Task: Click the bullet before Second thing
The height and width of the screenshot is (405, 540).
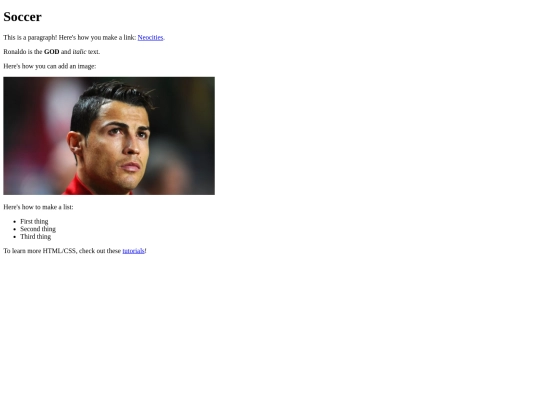Action: point(14,229)
